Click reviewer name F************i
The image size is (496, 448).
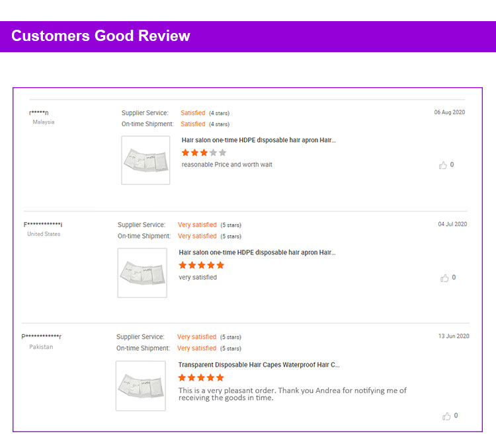(43, 225)
